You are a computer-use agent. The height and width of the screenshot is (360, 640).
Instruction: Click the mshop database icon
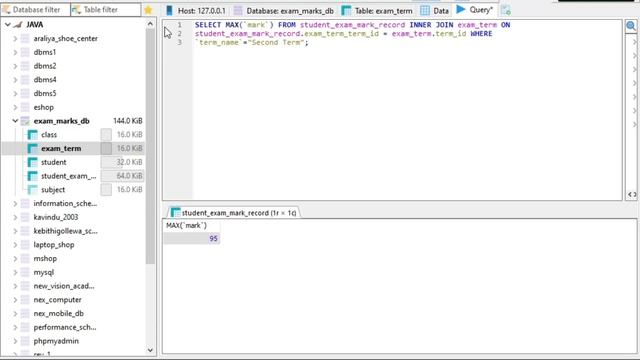[25, 258]
